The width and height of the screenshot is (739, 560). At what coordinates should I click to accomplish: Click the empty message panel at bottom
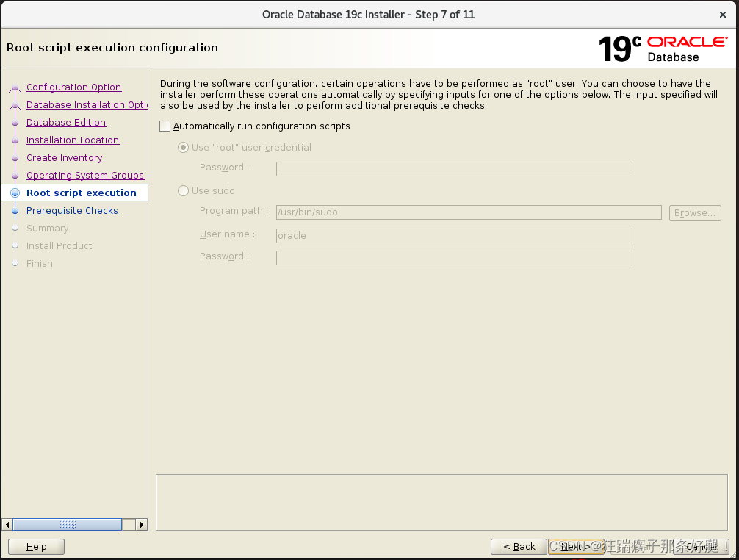click(441, 503)
